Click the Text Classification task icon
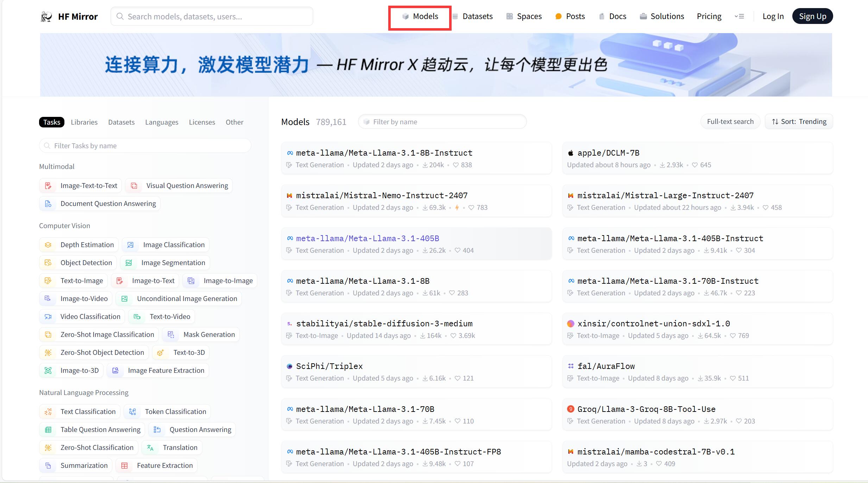 pyautogui.click(x=48, y=412)
